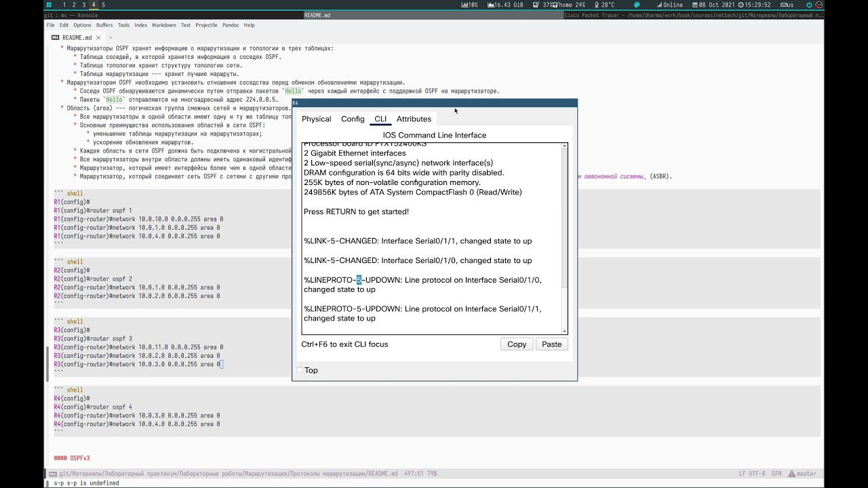868x488 pixels.
Task: Click the 497:51 79% position indicator
Action: [420, 474]
